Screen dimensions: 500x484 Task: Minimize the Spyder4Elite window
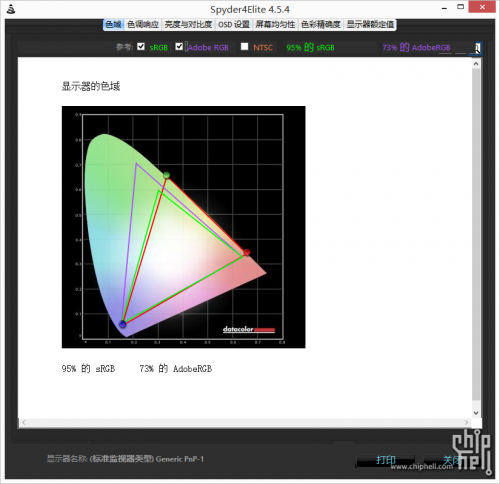coord(444,7)
